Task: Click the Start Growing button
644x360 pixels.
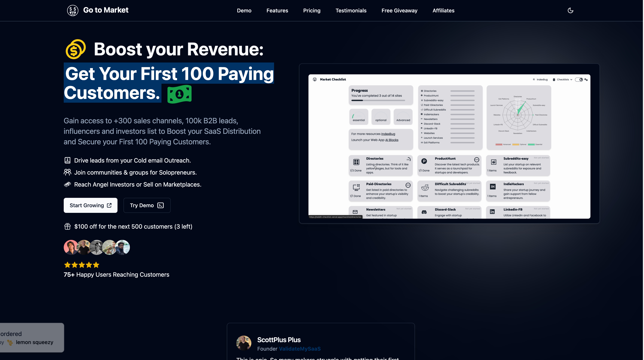Action: point(90,205)
